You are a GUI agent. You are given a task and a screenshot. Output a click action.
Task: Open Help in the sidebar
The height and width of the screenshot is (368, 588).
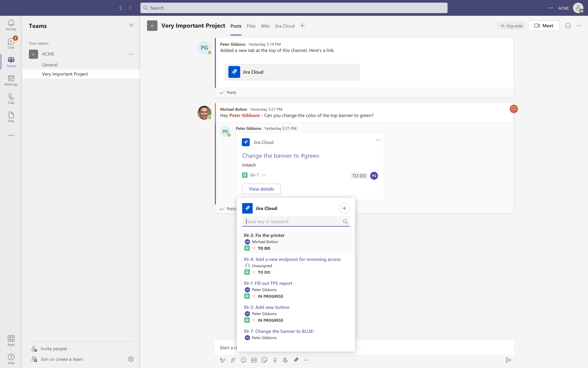tap(11, 359)
